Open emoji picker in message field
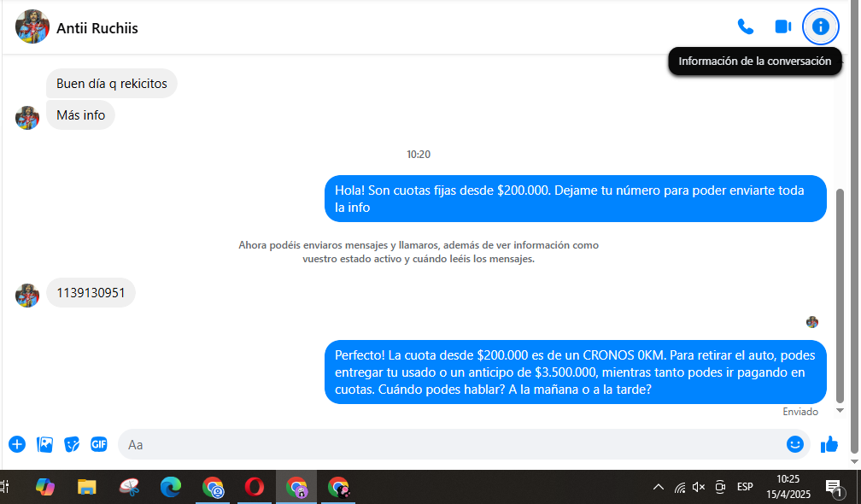 [x=795, y=444]
